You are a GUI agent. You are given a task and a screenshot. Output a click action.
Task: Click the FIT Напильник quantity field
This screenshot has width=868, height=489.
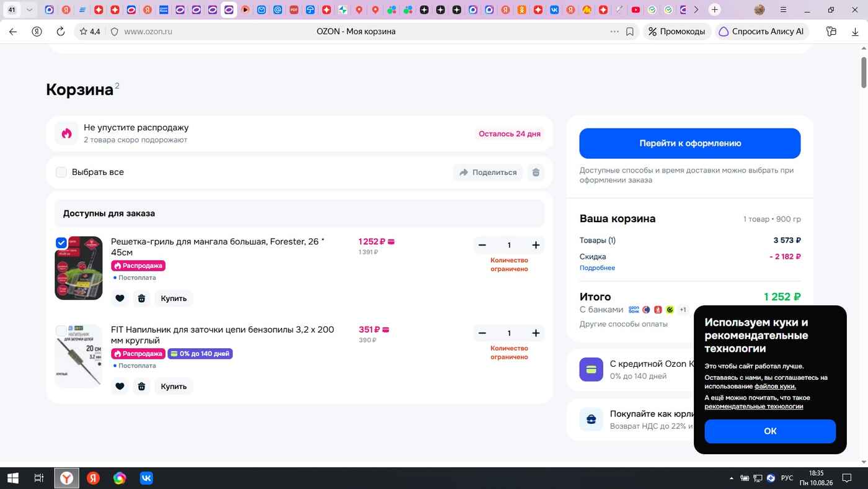click(509, 333)
